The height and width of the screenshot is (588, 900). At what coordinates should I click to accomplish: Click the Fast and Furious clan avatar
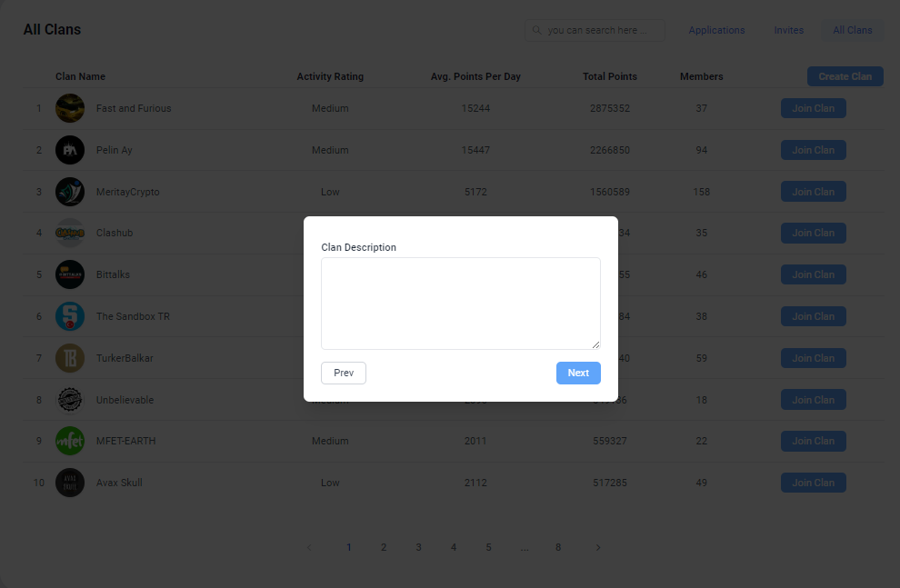pos(70,108)
